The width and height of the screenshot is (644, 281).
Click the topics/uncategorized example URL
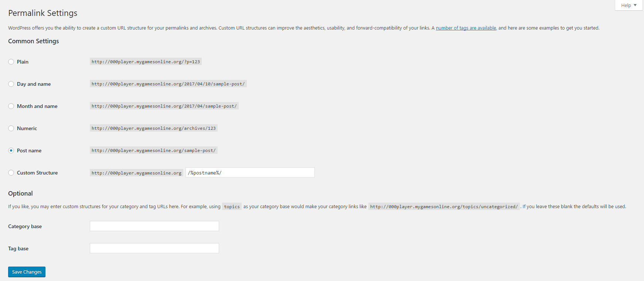point(444,207)
